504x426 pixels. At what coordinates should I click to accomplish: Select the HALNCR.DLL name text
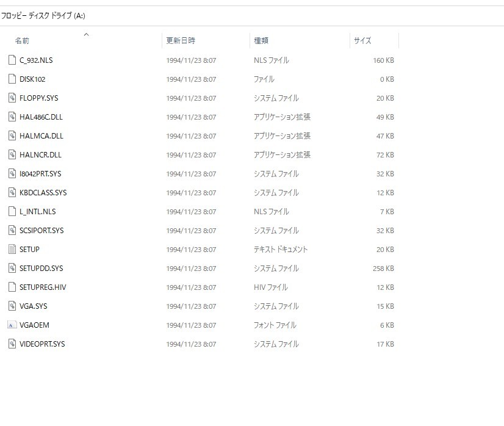[x=40, y=155]
